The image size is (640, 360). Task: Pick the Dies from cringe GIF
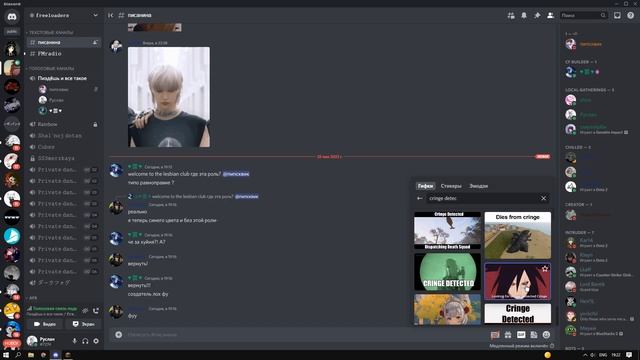pos(518,235)
